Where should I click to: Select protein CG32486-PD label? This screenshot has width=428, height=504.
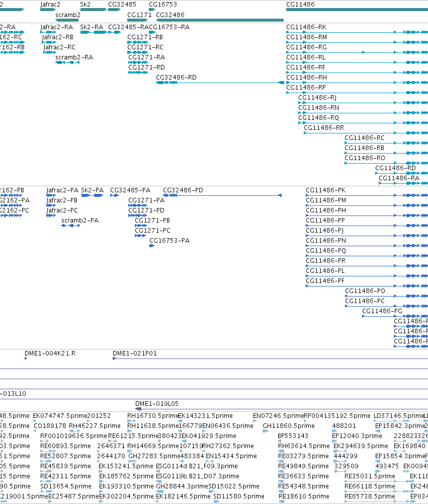tap(183, 190)
